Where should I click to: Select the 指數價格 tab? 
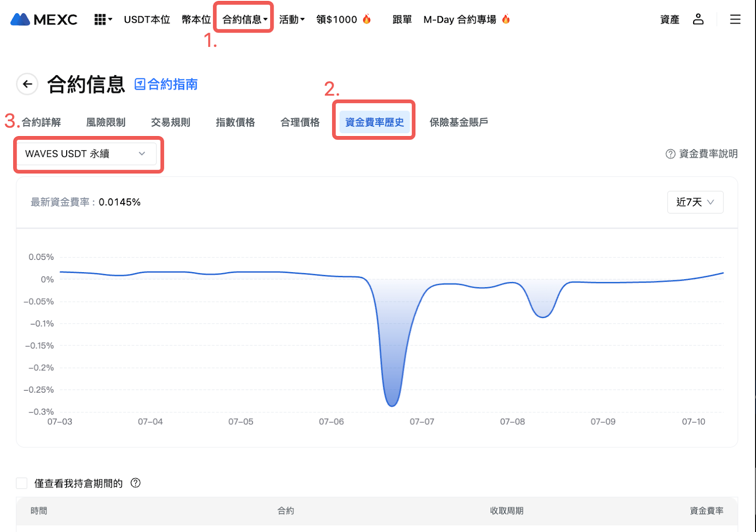coord(235,122)
